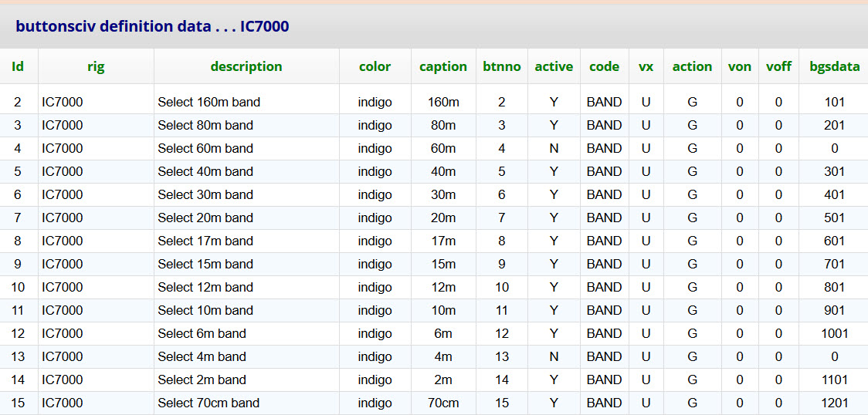Click the action column header
The height and width of the screenshot is (415, 868).
tap(692, 66)
